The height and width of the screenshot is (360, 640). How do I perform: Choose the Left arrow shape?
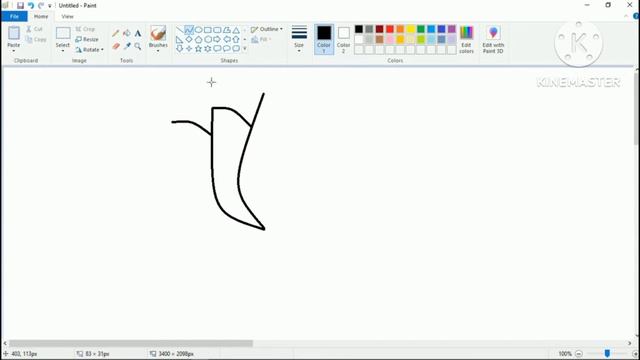227,39
